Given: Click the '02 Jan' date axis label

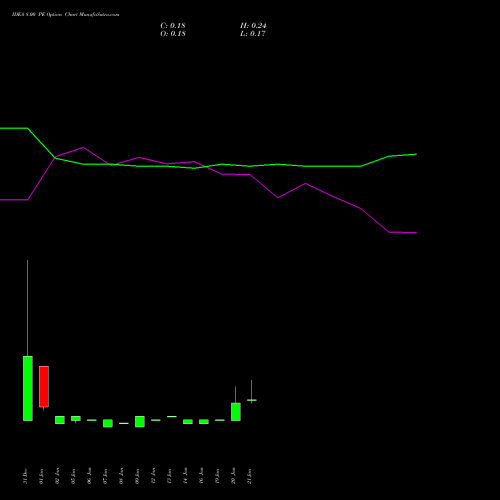Looking at the screenshot, I should tap(58, 476).
